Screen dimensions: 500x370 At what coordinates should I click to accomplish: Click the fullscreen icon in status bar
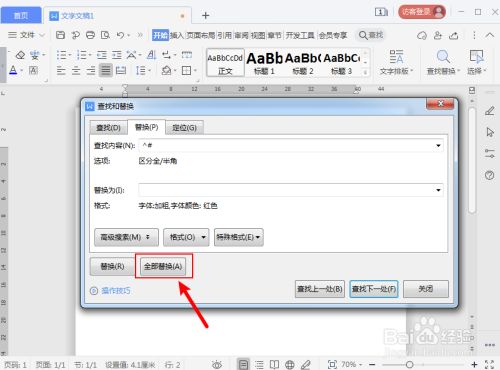[x=489, y=365]
